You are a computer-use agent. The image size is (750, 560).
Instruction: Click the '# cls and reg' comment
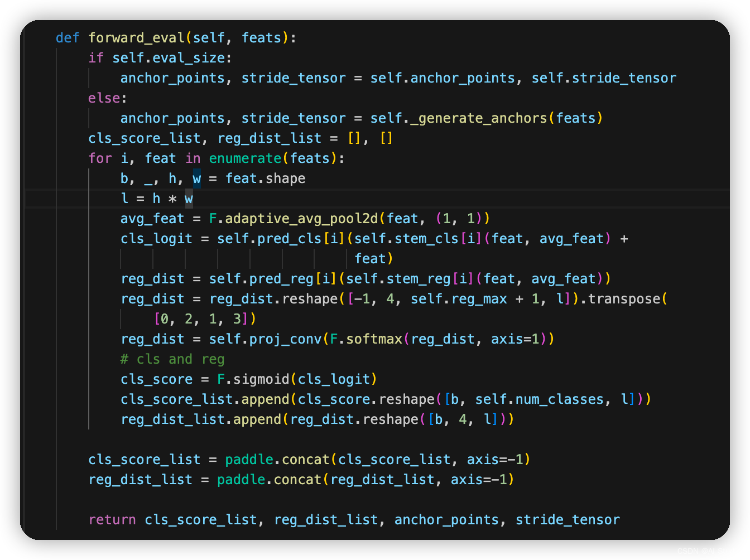tap(173, 359)
